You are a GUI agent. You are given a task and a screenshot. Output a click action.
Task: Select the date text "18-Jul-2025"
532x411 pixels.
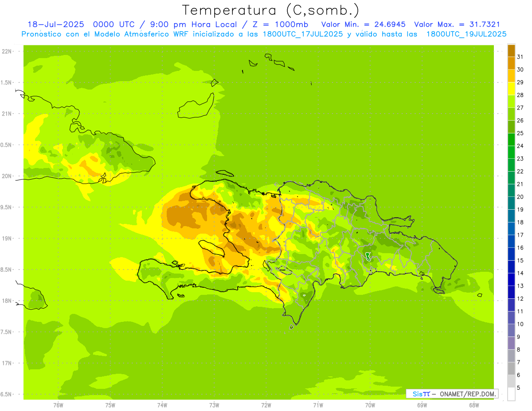click(55, 24)
